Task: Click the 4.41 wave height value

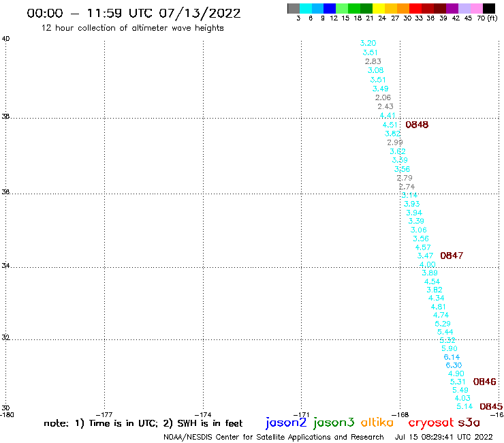Action: coord(388,115)
